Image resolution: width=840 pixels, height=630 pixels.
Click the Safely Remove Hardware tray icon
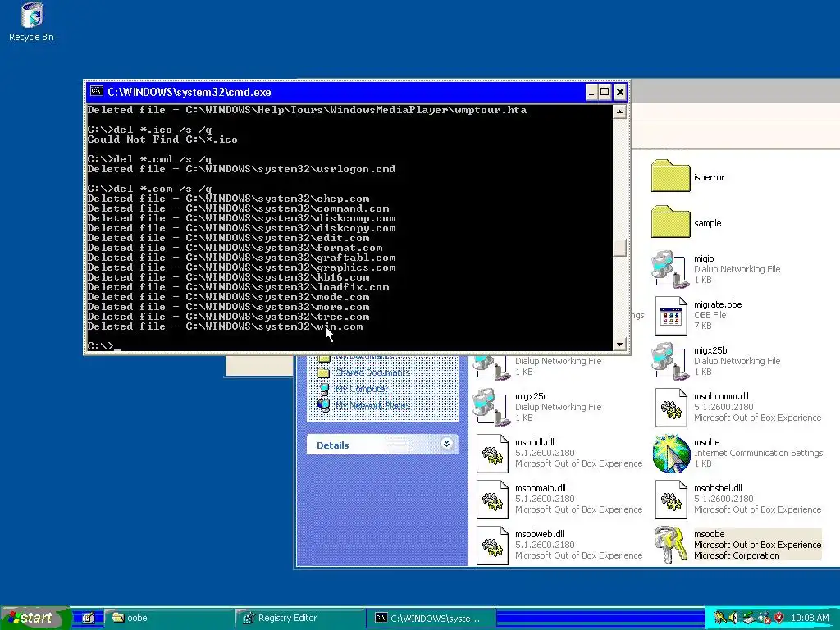(748, 618)
